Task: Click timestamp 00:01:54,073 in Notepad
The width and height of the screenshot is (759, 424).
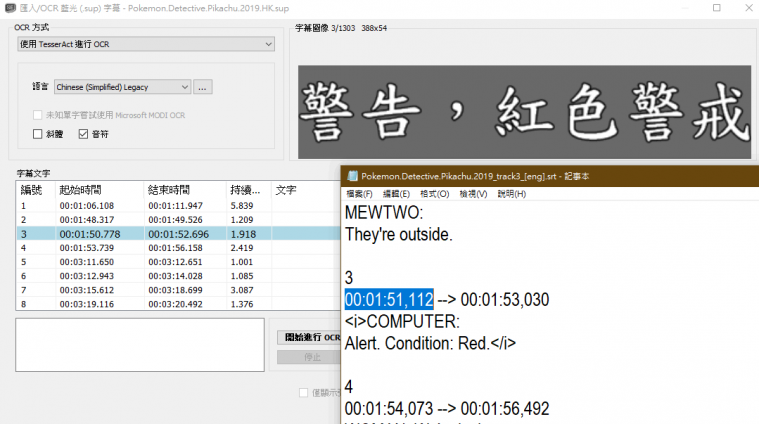Action: (x=389, y=409)
